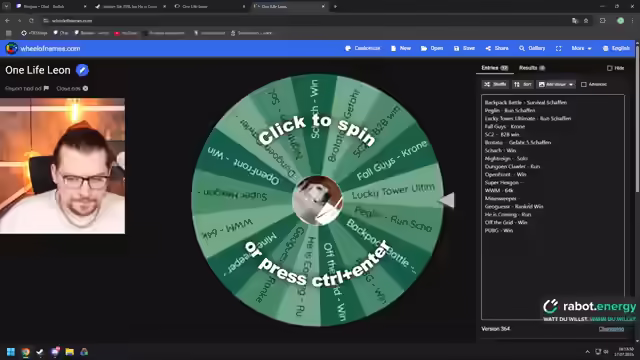Shuffle the entries
Viewport: 640px width, 360px height.
click(495, 84)
